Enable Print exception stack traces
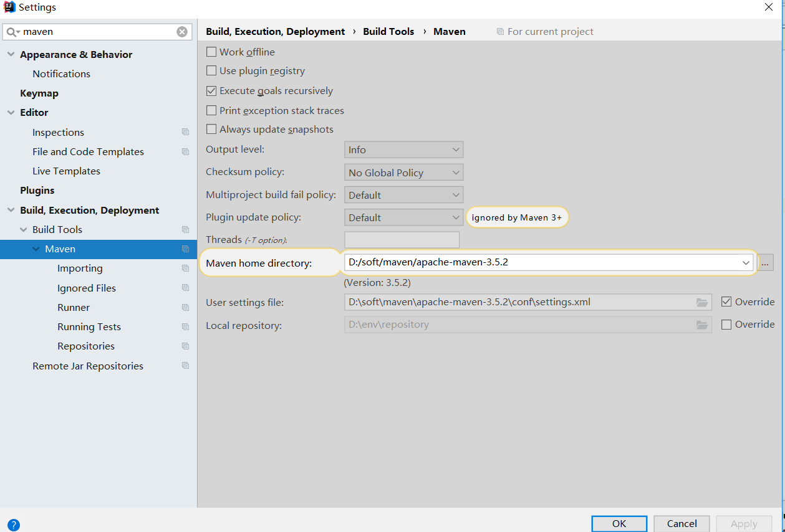 coord(211,110)
